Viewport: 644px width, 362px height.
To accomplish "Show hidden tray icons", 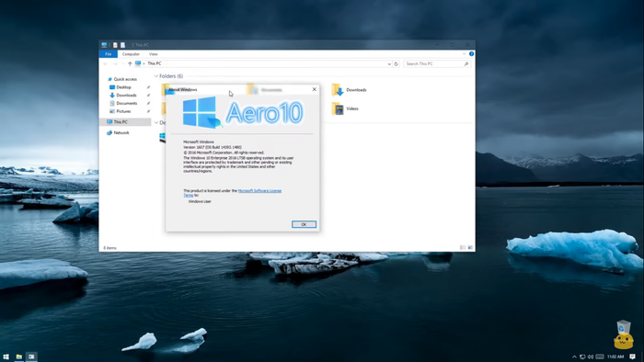I will coord(574,356).
